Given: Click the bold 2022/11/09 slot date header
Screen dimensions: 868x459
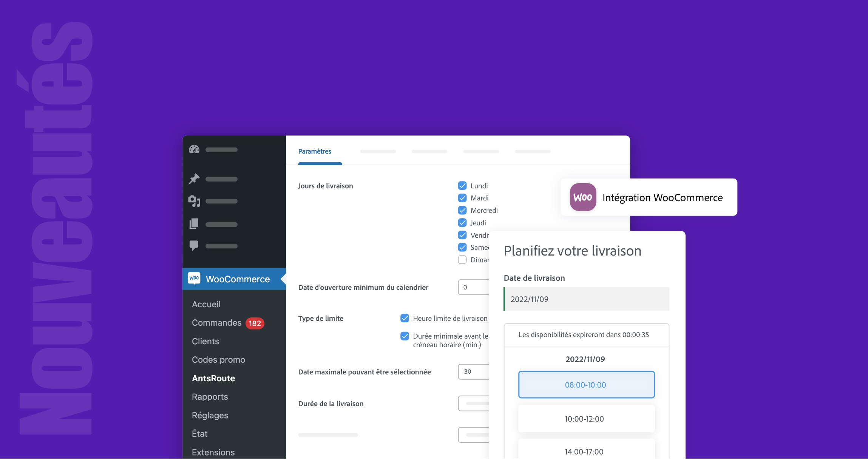Looking at the screenshot, I should tap(585, 359).
